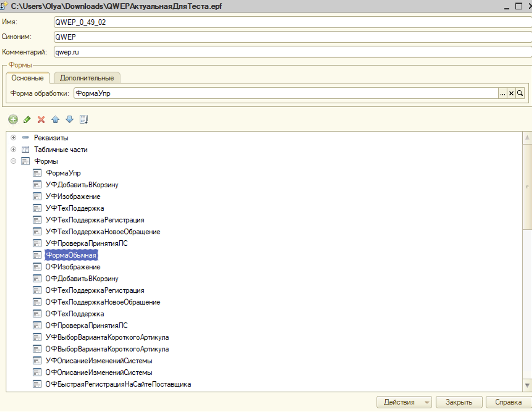The width and height of the screenshot is (532, 412).
Task: Click into the Синоним input field
Action: [293, 37]
